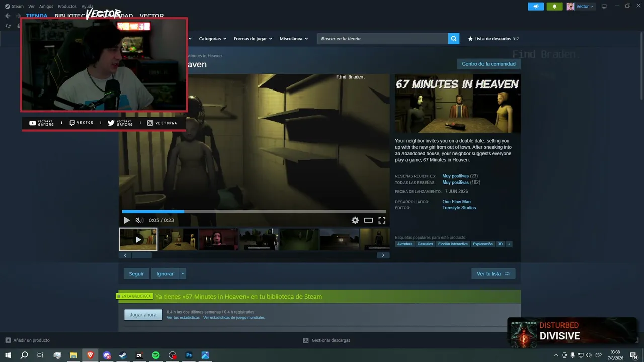
Task: Click the Ignorar button
Action: (165, 274)
